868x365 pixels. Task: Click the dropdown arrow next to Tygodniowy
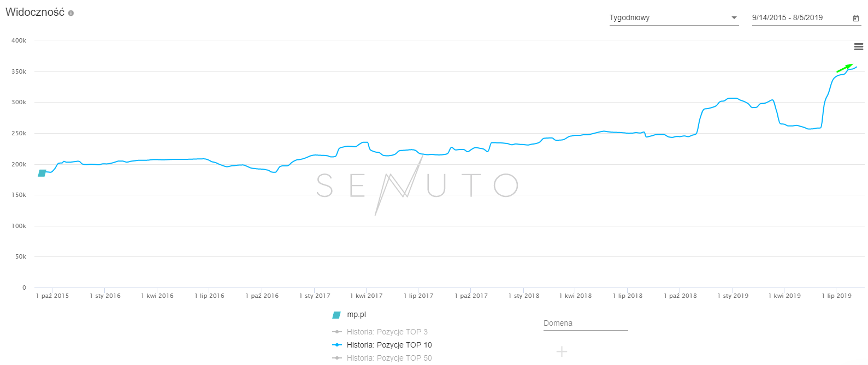(x=734, y=18)
